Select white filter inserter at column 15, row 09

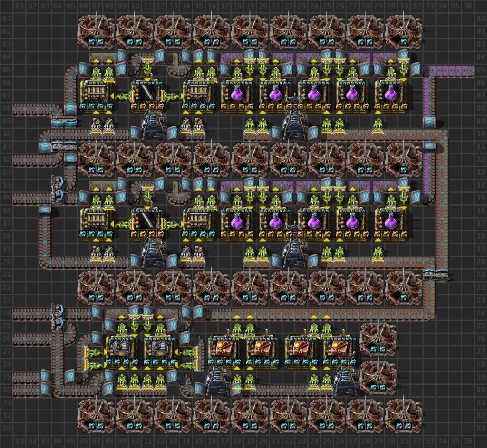click(x=198, y=125)
